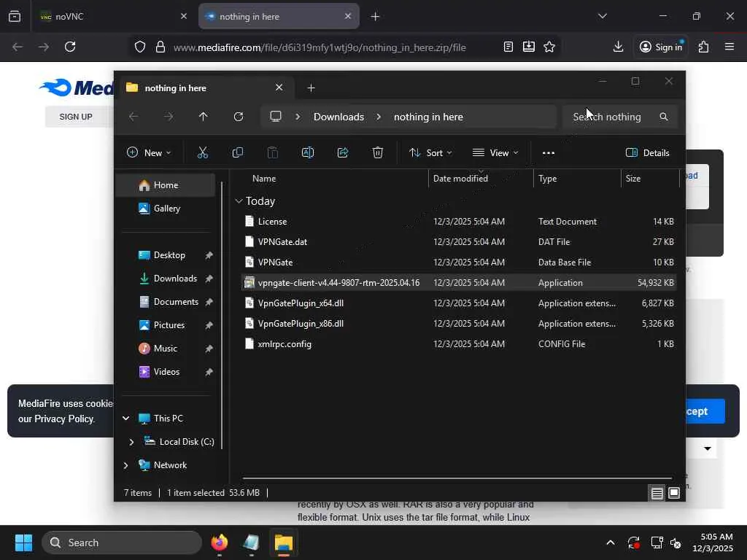The height and width of the screenshot is (560, 747).
Task: Add a new Explorer tab
Action: pos(311,88)
